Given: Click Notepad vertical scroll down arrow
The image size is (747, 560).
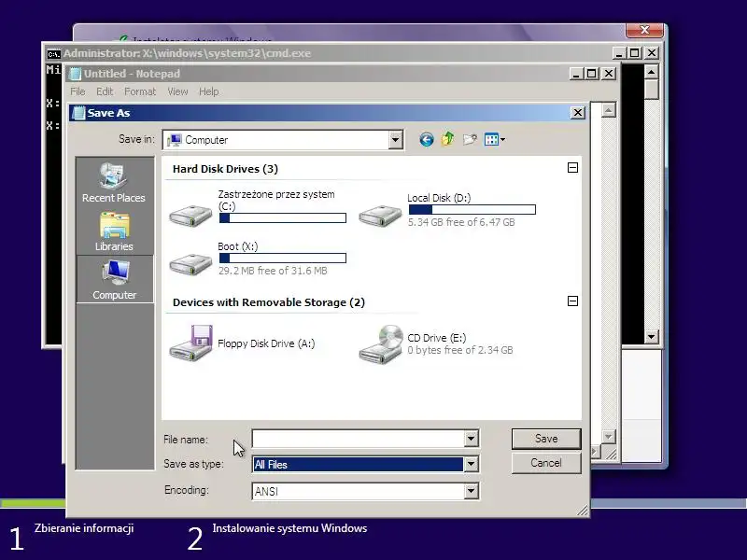Looking at the screenshot, I should [609, 436].
